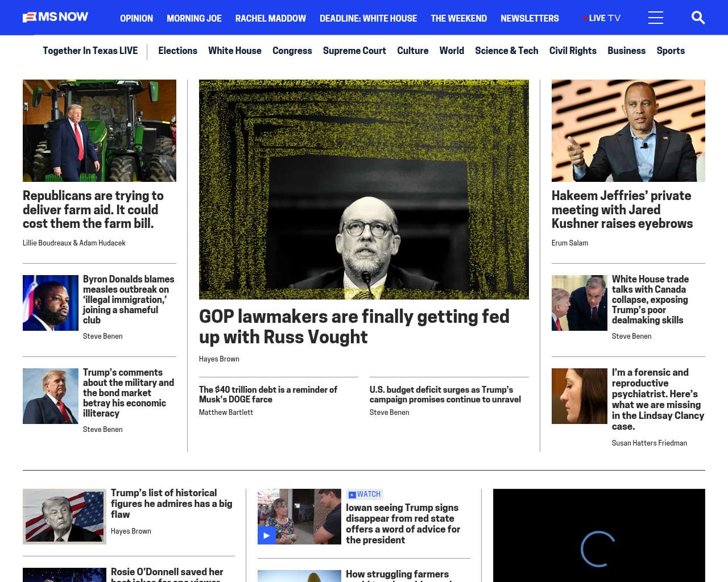Open the Business topic

click(626, 51)
